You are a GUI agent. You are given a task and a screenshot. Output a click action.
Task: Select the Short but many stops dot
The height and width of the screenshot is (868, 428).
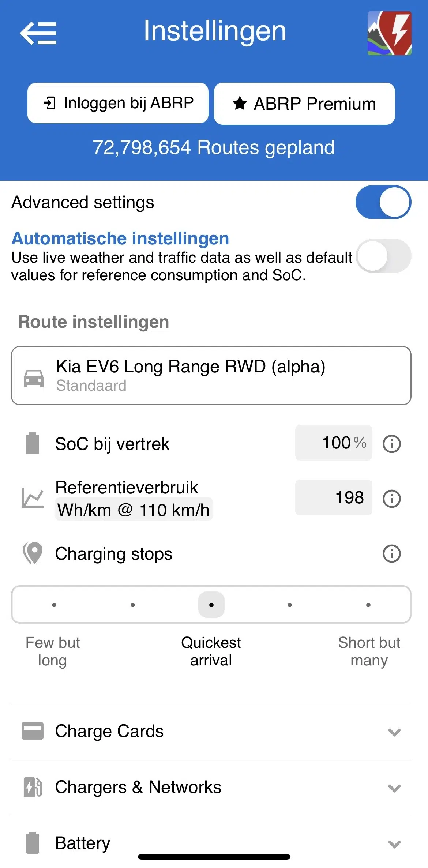pos(368,605)
